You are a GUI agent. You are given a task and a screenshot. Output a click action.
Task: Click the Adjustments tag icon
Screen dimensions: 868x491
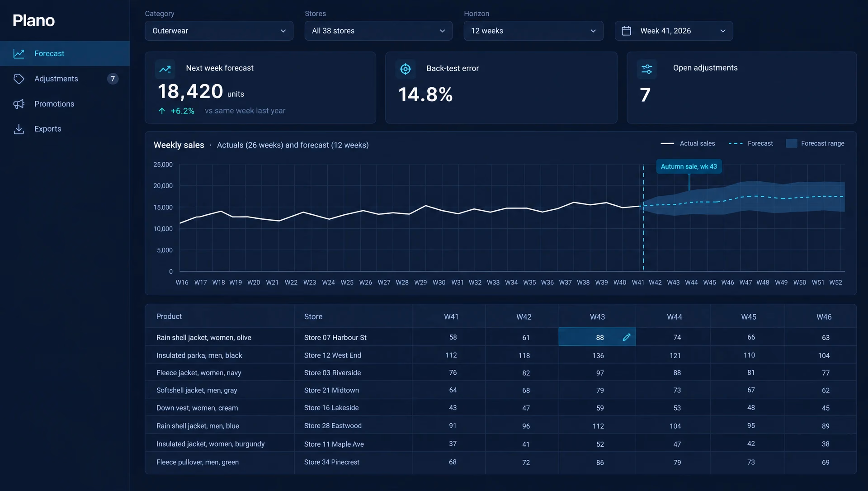pos(19,79)
